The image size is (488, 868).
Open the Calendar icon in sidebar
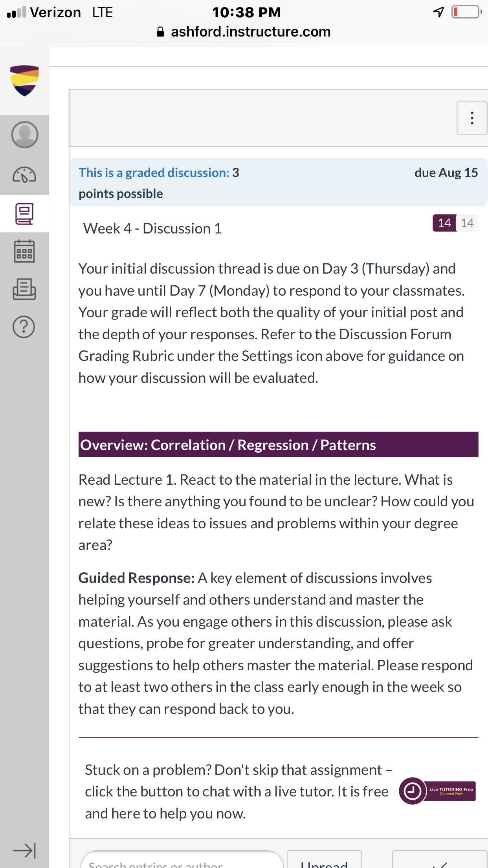coord(24,251)
